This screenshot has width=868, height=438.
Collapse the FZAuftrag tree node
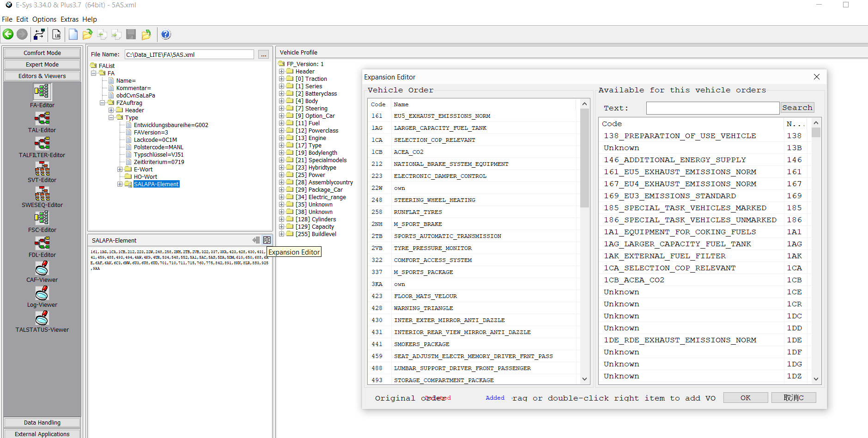(102, 103)
